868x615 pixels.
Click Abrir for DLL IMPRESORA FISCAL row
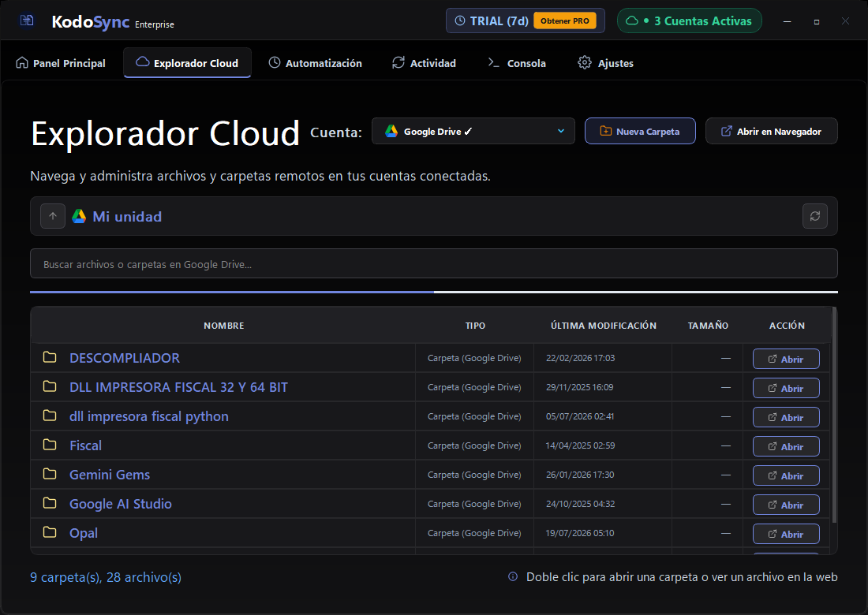(786, 388)
